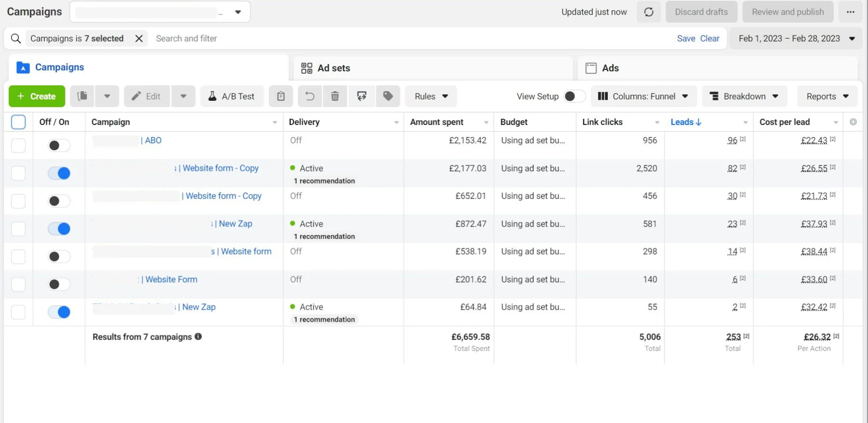
Task: Click the clipboard paste icon
Action: [x=281, y=96]
